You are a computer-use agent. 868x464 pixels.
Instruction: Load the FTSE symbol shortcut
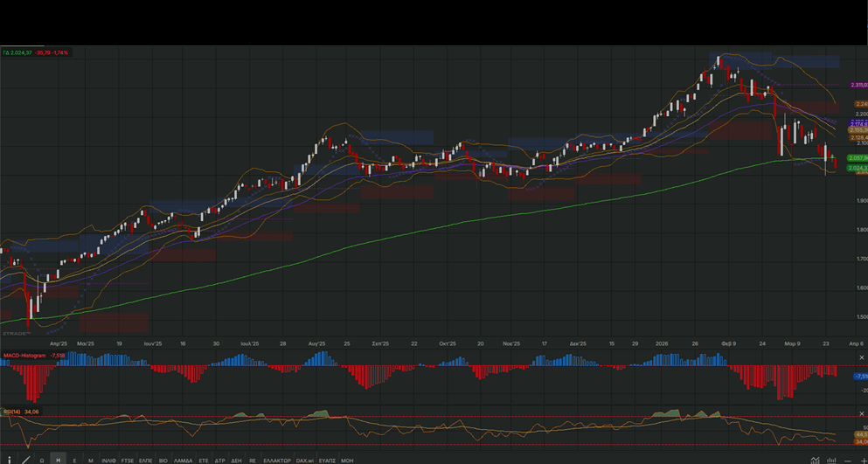point(128,461)
